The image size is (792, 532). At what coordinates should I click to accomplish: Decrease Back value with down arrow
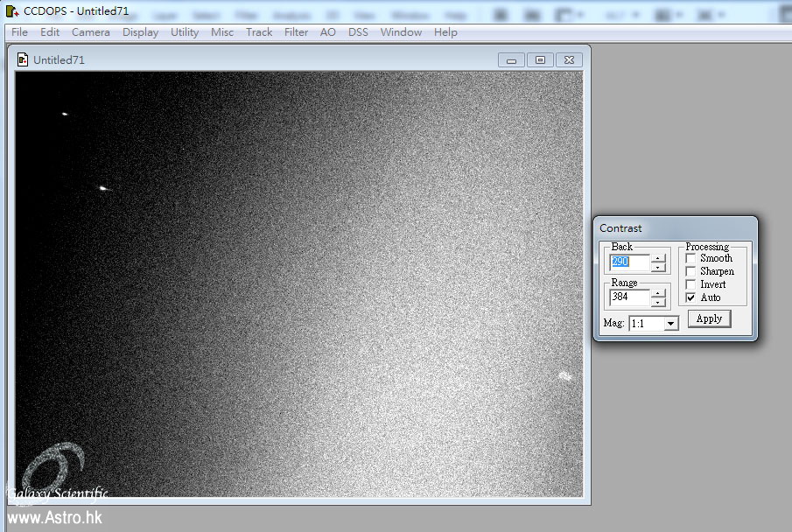658,267
